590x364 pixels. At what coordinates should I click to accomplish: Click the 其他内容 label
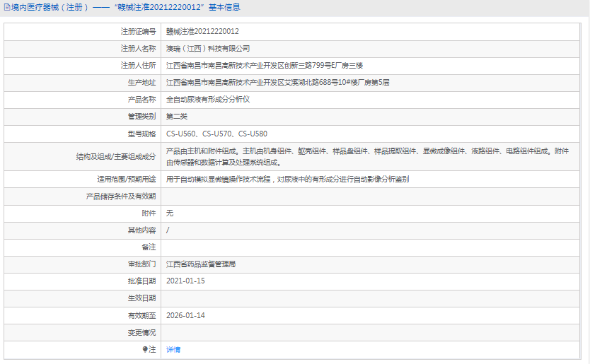(141, 230)
